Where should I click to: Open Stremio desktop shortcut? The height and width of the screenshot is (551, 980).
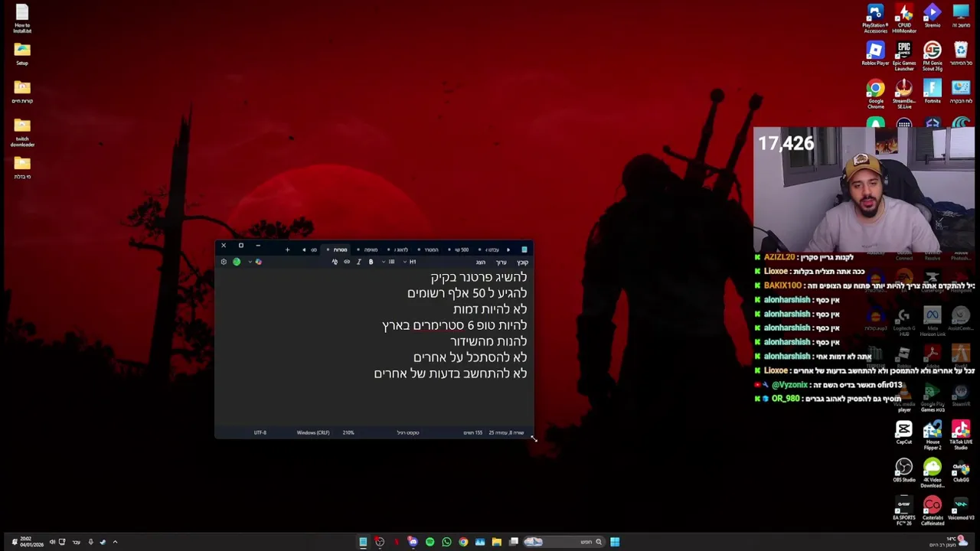[x=932, y=16]
